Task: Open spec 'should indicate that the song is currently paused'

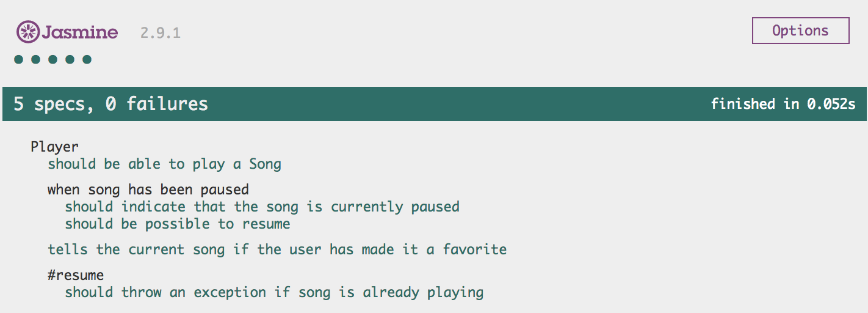Action: pos(262,207)
